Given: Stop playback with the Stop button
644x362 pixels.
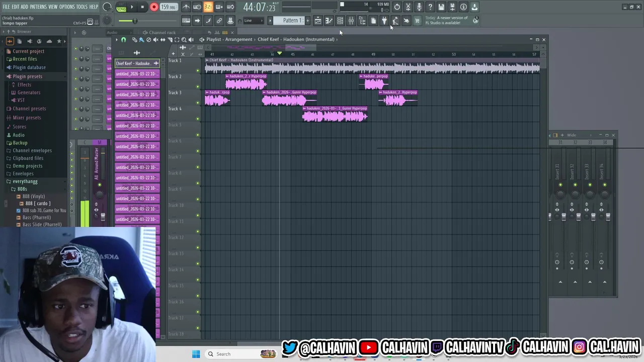Looking at the screenshot, I should [142, 7].
